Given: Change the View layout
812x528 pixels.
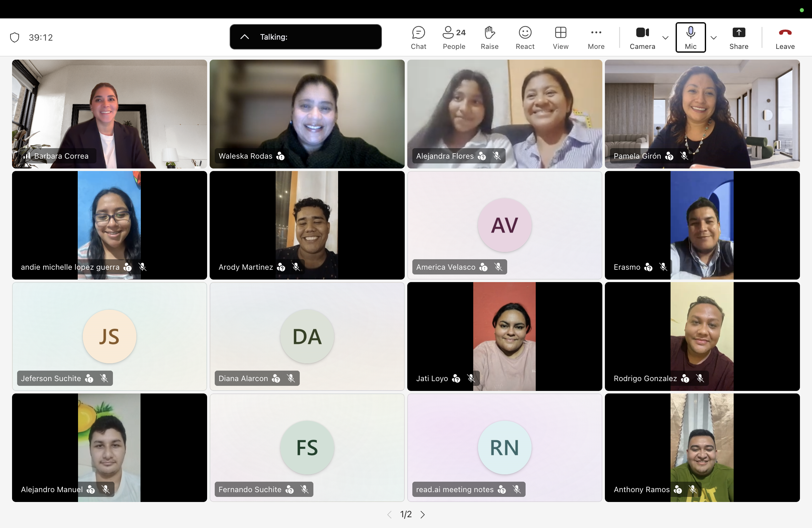Looking at the screenshot, I should 560,37.
